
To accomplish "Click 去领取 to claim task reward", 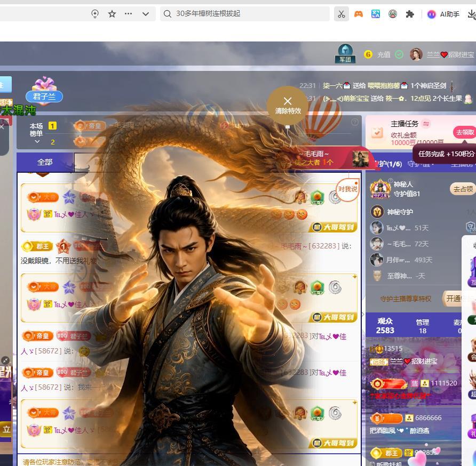I will point(465,132).
